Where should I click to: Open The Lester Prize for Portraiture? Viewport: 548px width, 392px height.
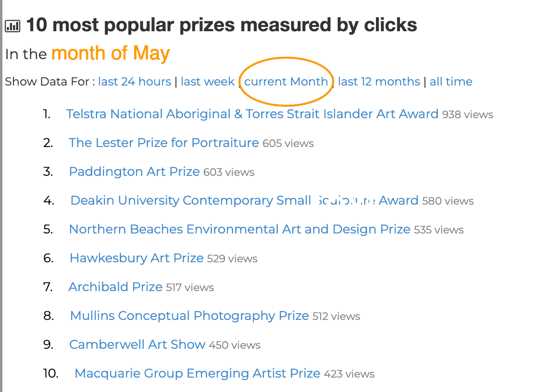coord(164,143)
